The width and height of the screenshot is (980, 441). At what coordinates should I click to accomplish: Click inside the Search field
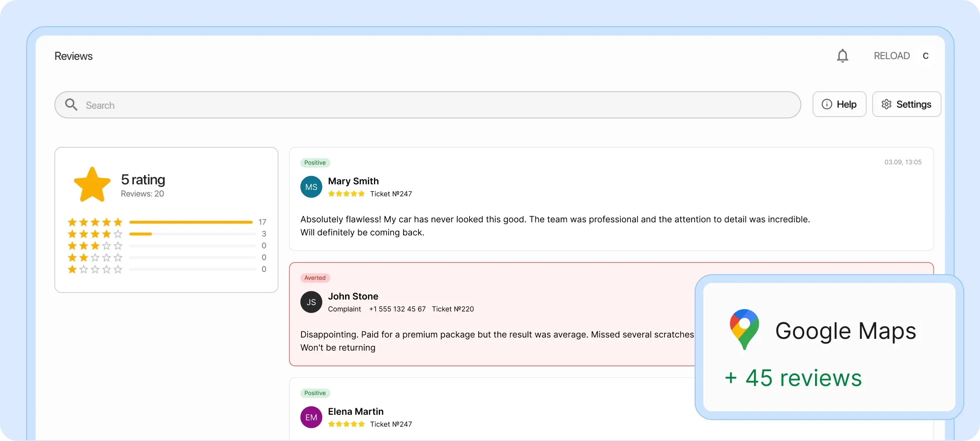pyautogui.click(x=262, y=105)
